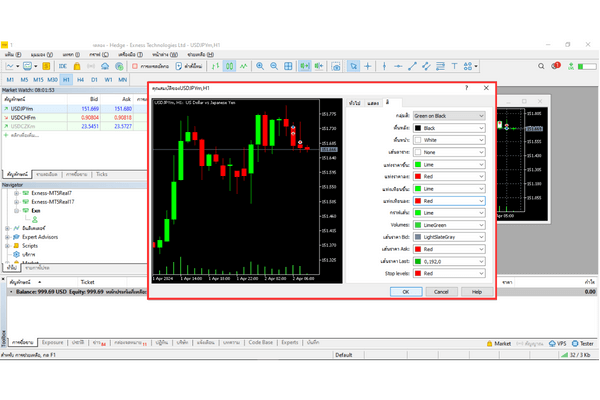Screen dimensions: 600x400
Task: Click the zoom in magnifier toolbar icon
Action: [260, 65]
